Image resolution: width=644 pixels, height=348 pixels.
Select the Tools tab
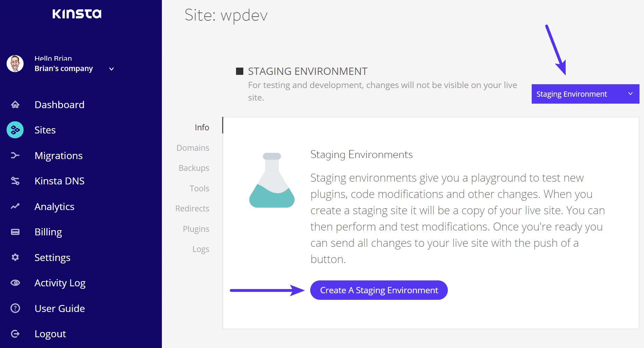coord(199,188)
